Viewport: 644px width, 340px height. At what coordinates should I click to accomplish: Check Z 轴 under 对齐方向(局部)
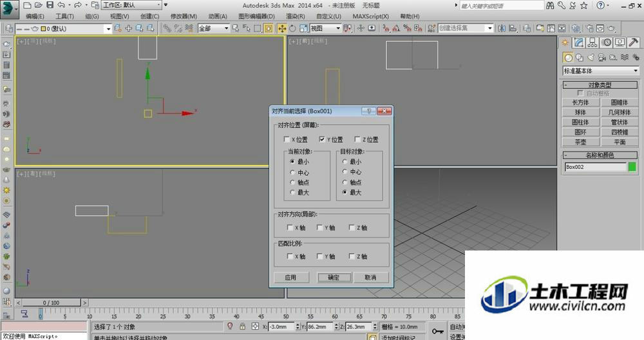click(x=352, y=227)
